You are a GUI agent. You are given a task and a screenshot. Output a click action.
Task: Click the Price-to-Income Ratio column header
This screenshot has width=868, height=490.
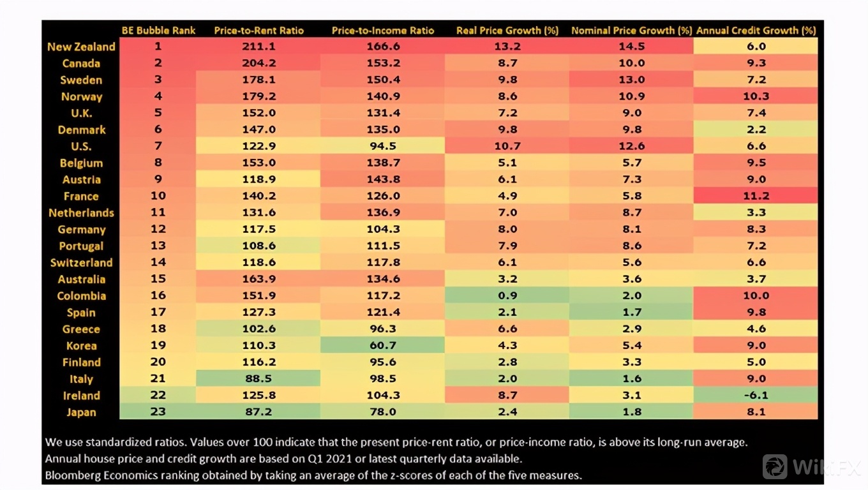383,30
